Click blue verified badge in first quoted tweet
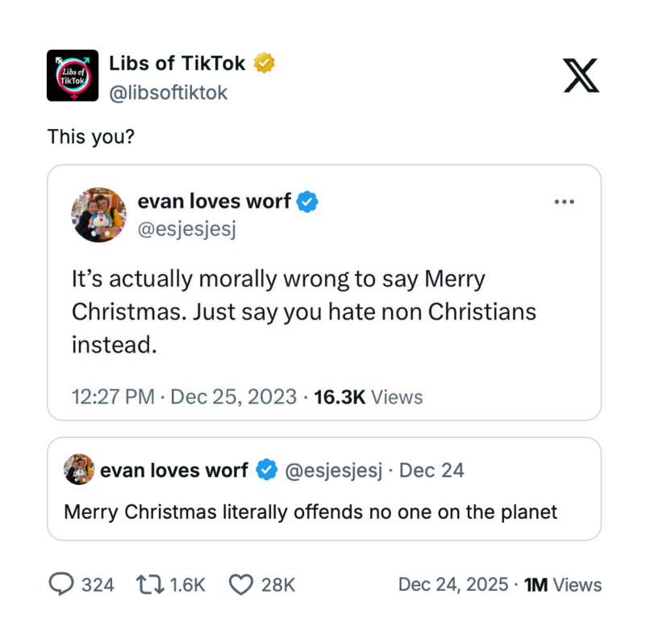This screenshot has width=646, height=644. [307, 202]
